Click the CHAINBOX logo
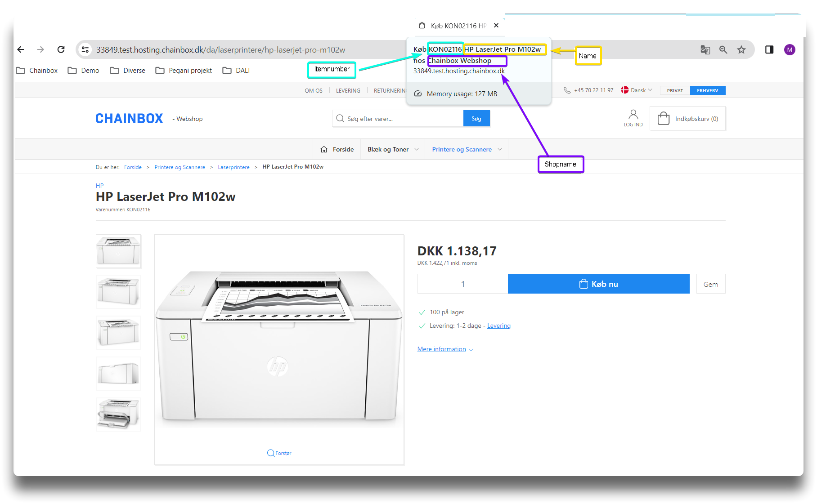Screen dimensions: 817x504 129,119
